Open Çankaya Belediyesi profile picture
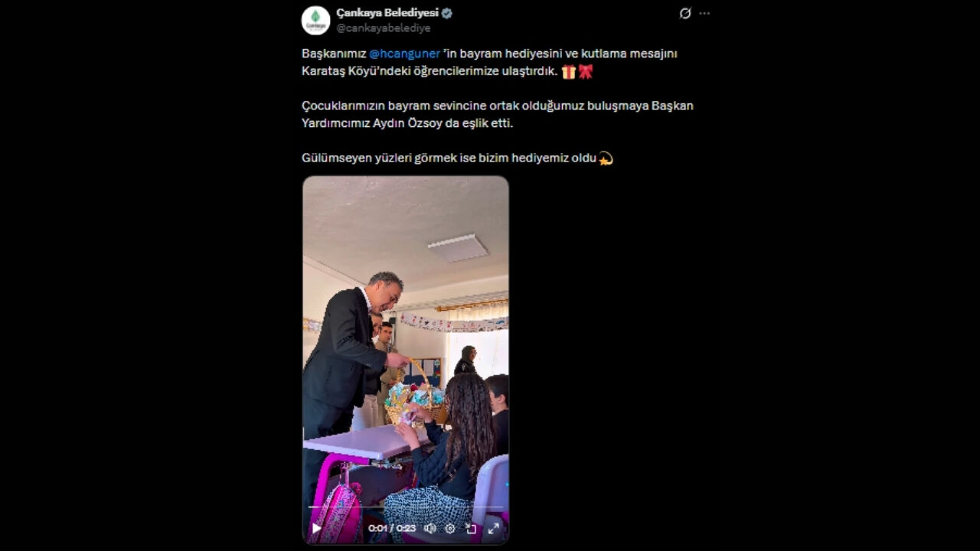The width and height of the screenshot is (980, 551). pyautogui.click(x=315, y=21)
